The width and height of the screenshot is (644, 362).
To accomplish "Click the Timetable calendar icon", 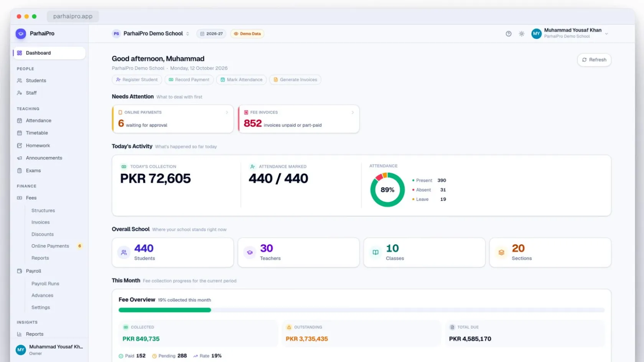I will 20,133.
